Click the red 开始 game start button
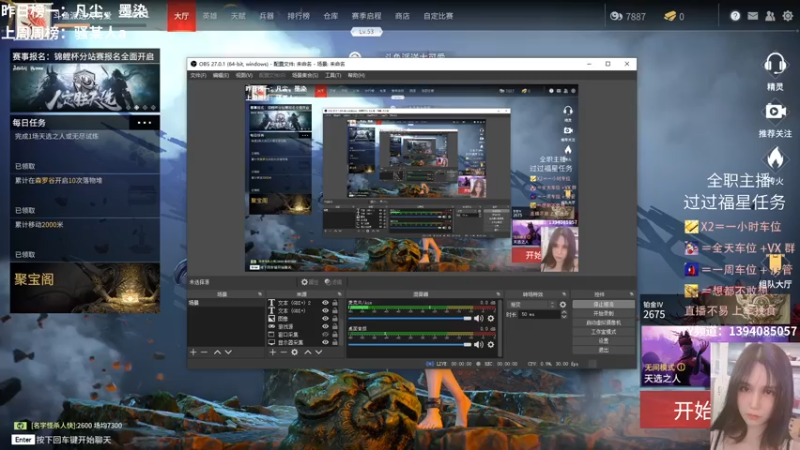The height and width of the screenshot is (450, 800). coord(676,410)
